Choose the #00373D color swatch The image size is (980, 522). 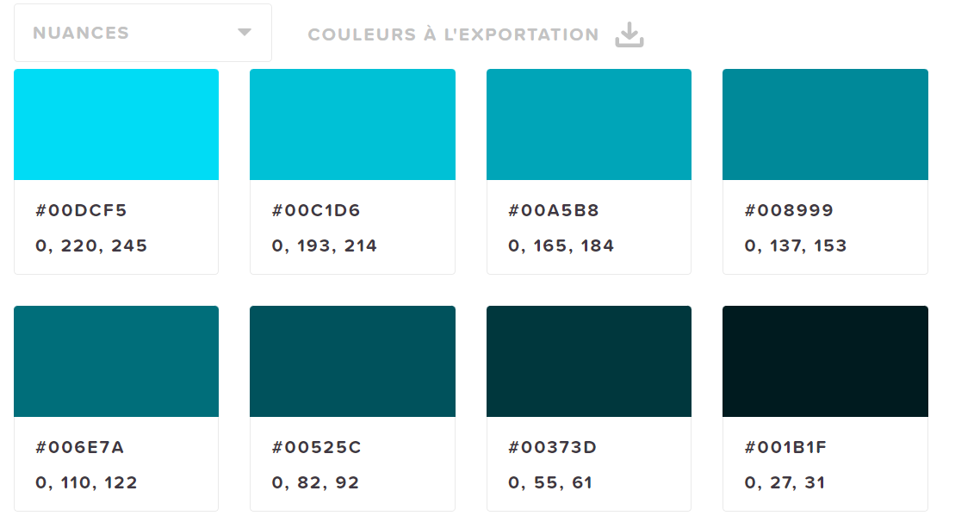click(589, 361)
